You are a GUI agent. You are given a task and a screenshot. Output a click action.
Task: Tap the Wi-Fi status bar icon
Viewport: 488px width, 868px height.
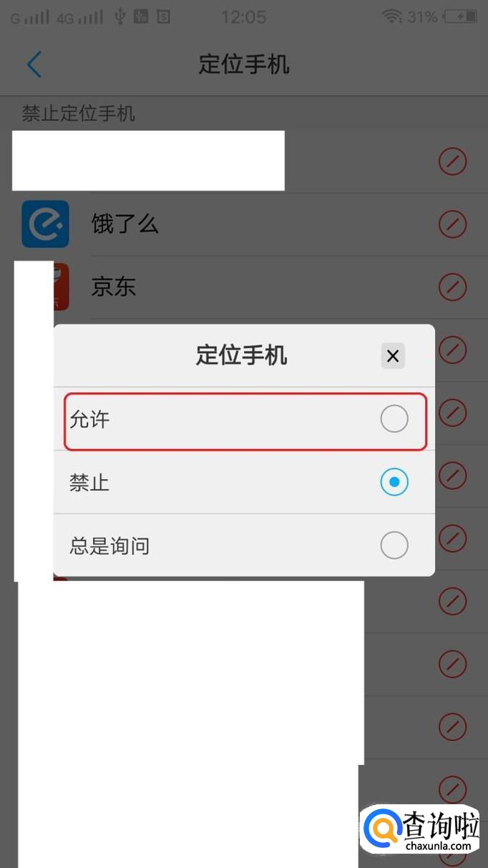tap(391, 16)
